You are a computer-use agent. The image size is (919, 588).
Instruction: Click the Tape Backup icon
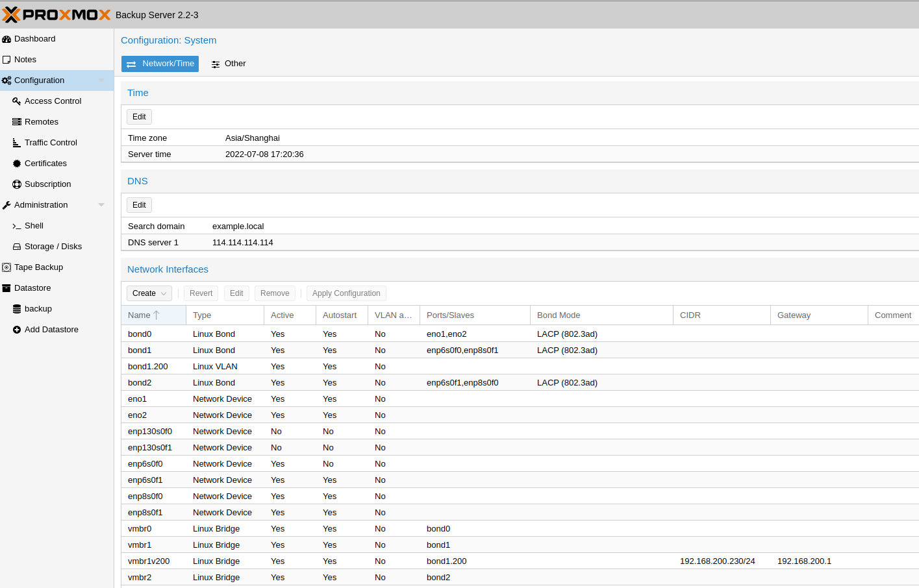click(x=6, y=267)
